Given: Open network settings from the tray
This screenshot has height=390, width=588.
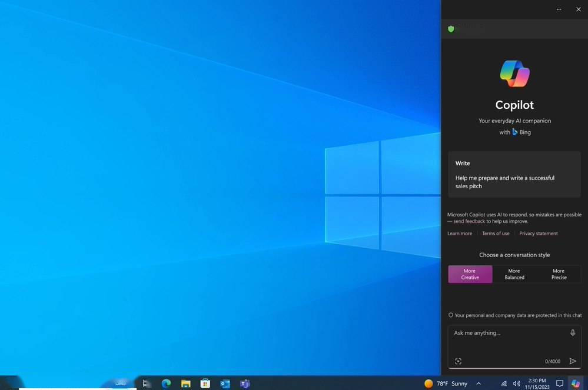Looking at the screenshot, I should [x=504, y=384].
